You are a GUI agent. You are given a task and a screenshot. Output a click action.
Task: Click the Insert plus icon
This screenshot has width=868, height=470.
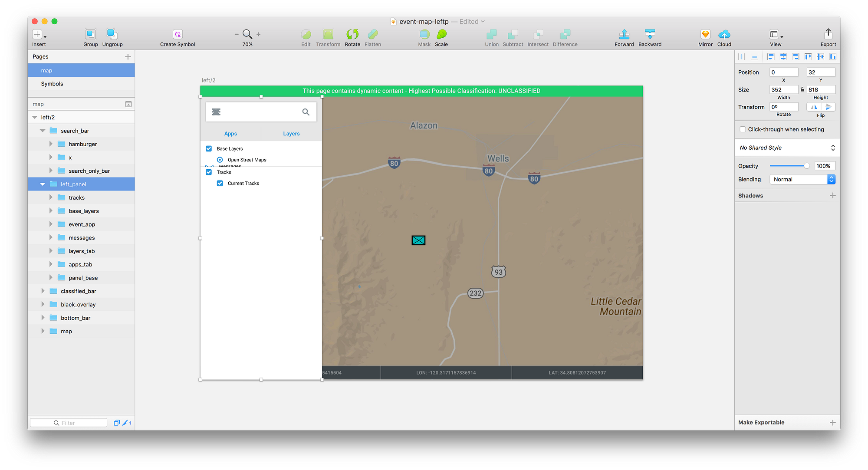(x=37, y=34)
